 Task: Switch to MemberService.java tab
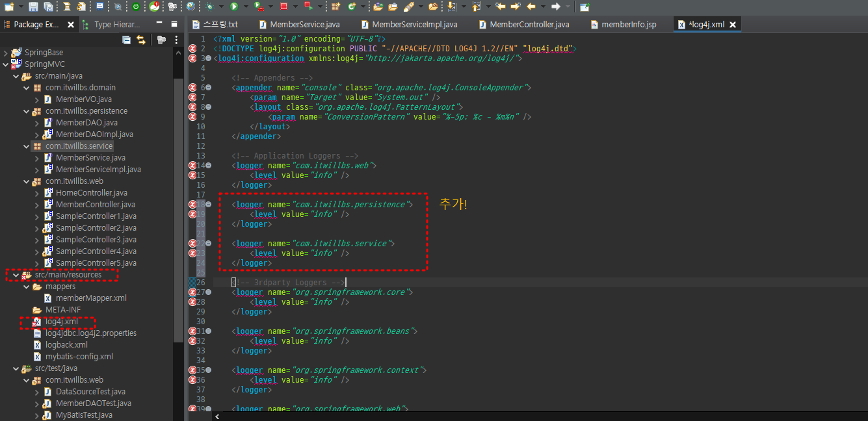(299, 25)
